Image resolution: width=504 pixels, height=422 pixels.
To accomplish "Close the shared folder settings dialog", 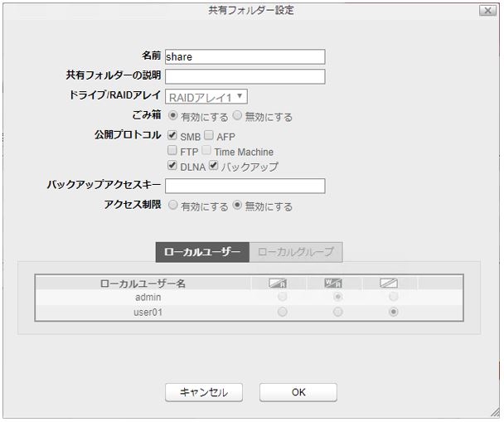I will click(487, 11).
